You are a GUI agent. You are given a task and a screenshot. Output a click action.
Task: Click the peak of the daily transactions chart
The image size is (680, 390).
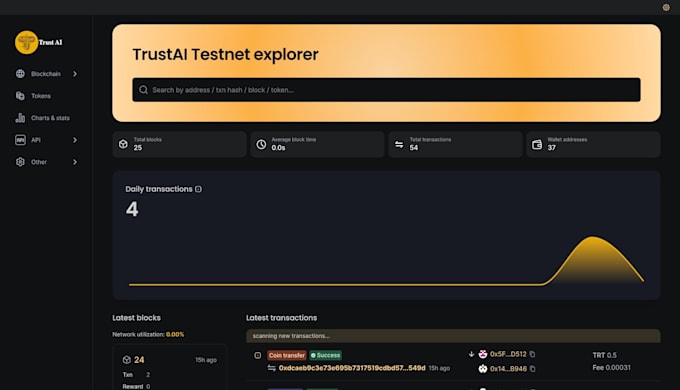click(x=592, y=237)
